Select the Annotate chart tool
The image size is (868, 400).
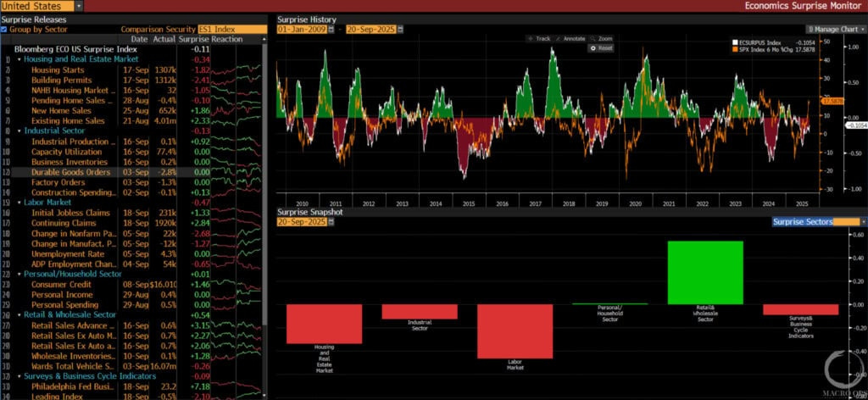(x=570, y=39)
